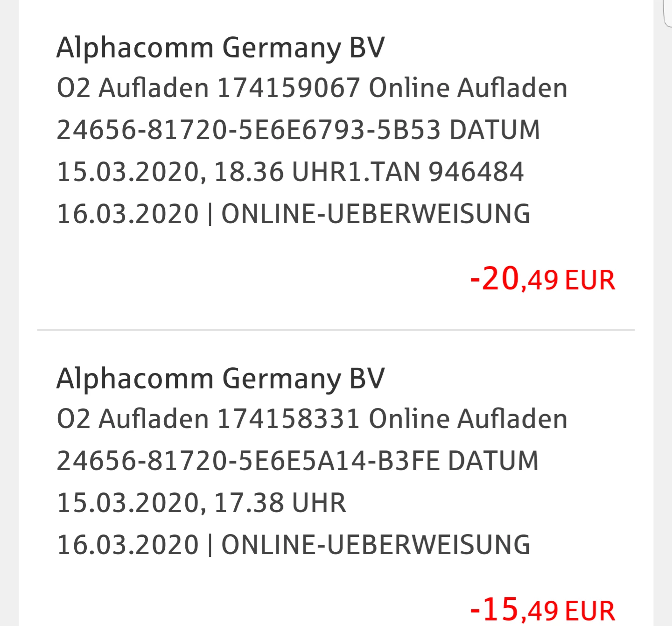Select the -15,49 EUR transaction amount
This screenshot has width=672, height=626.
point(543,610)
